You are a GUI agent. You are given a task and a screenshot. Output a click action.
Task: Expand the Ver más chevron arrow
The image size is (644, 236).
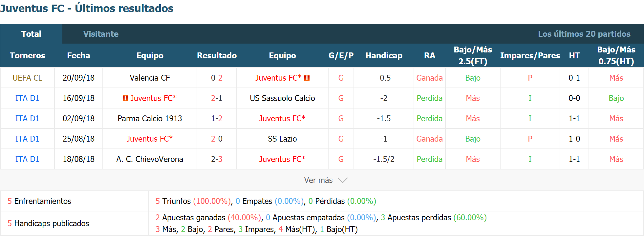(x=342, y=180)
